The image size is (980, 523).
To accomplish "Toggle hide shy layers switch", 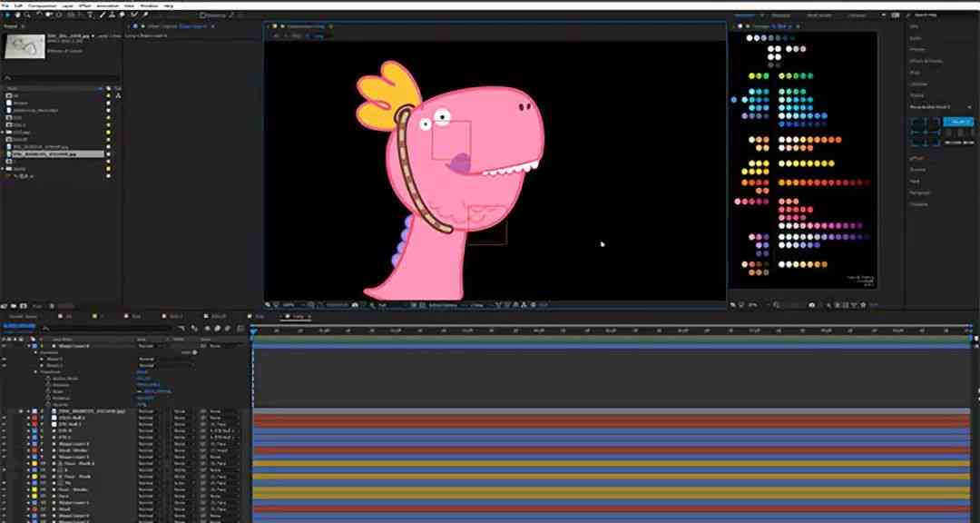I will [207, 329].
